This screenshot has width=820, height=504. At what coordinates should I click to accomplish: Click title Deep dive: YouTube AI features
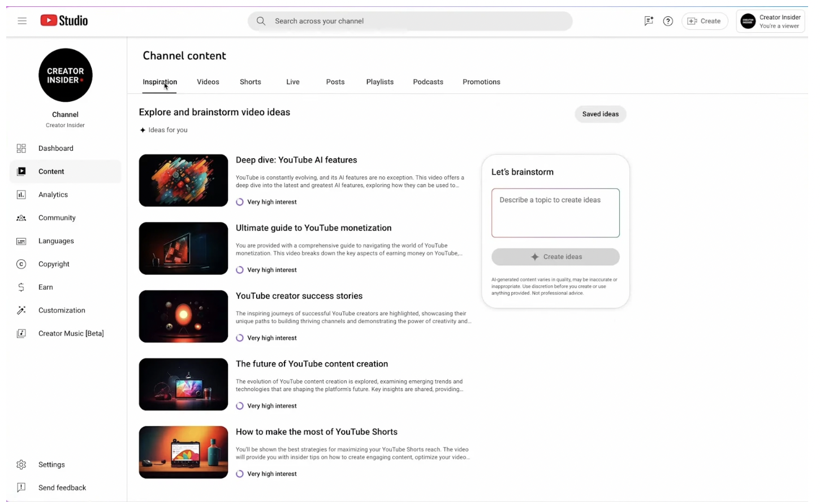pyautogui.click(x=296, y=160)
